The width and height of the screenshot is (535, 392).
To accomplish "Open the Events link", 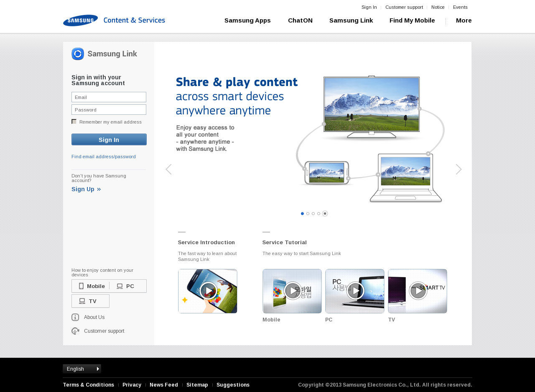I will (460, 7).
